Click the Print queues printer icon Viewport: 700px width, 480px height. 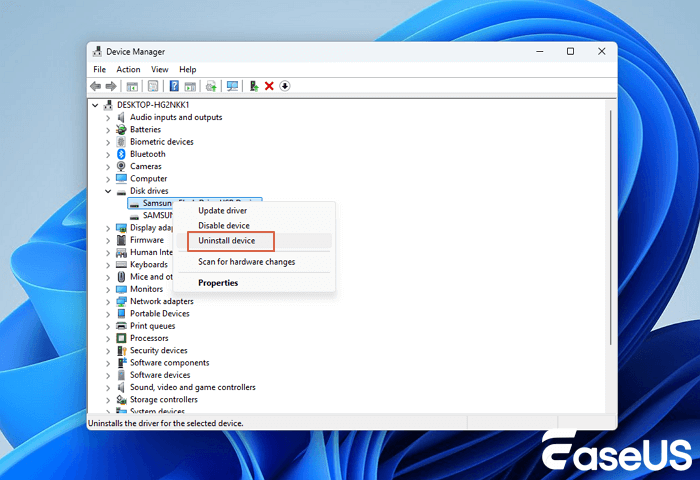[121, 326]
